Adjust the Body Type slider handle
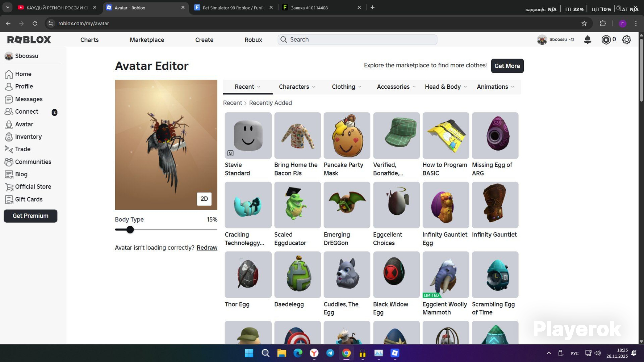Image resolution: width=644 pixels, height=362 pixels. [x=130, y=230]
